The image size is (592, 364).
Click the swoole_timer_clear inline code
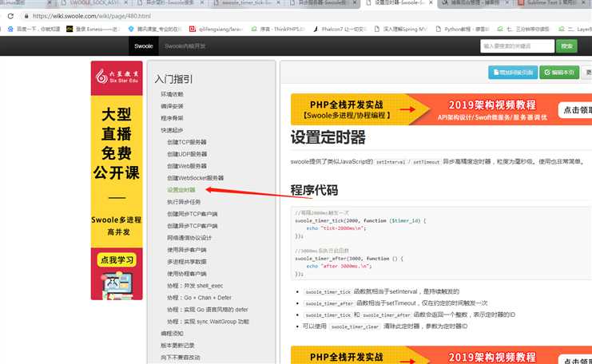pyautogui.click(x=355, y=326)
